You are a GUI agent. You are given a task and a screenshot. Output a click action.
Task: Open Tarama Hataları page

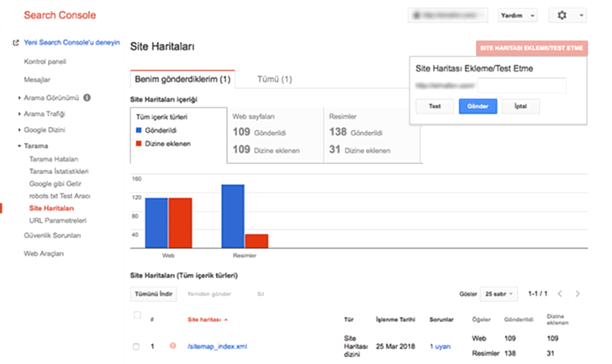(54, 159)
